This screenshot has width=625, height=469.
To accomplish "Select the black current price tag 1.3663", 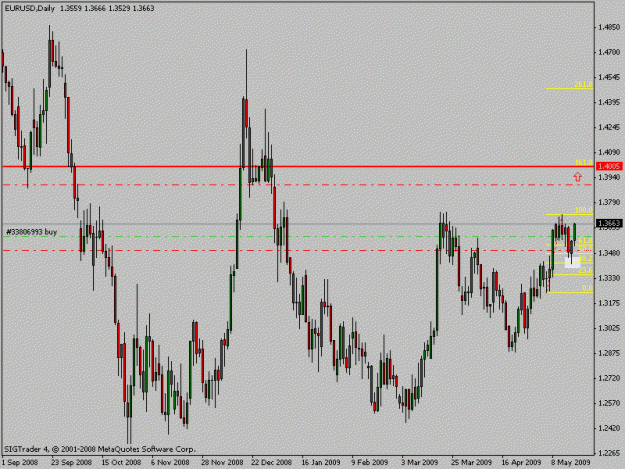I will click(x=609, y=223).
